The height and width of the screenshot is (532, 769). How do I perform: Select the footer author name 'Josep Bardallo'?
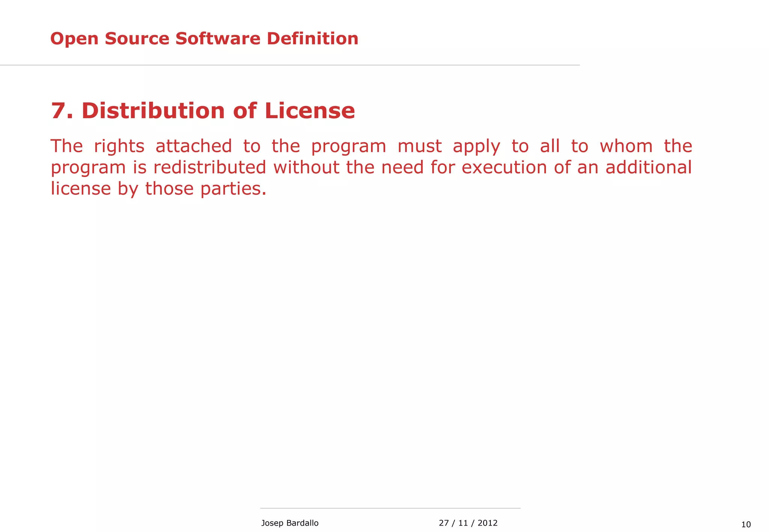click(x=290, y=523)
